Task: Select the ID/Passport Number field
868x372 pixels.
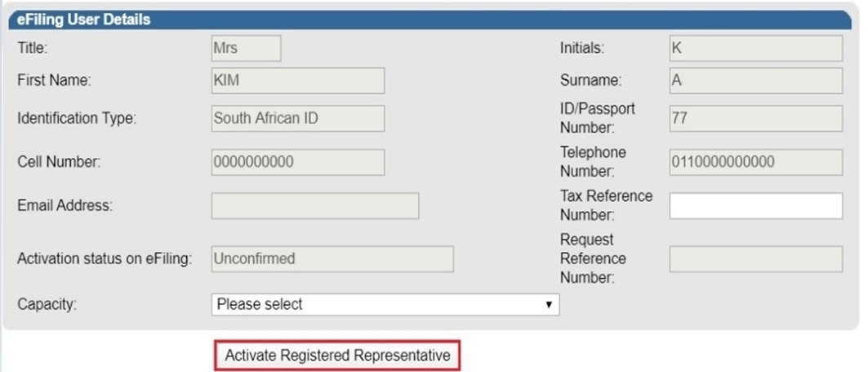Action: coord(755,119)
